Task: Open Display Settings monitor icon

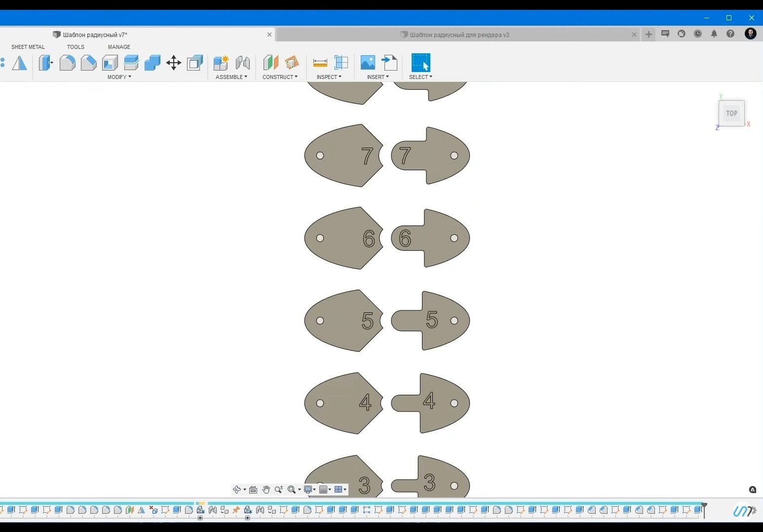Action: click(x=308, y=490)
